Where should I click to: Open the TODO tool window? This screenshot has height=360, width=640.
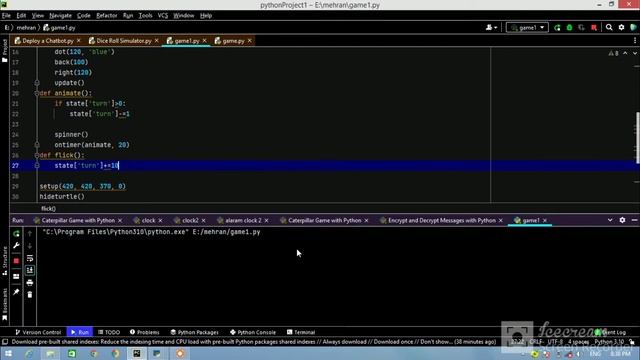click(109, 332)
